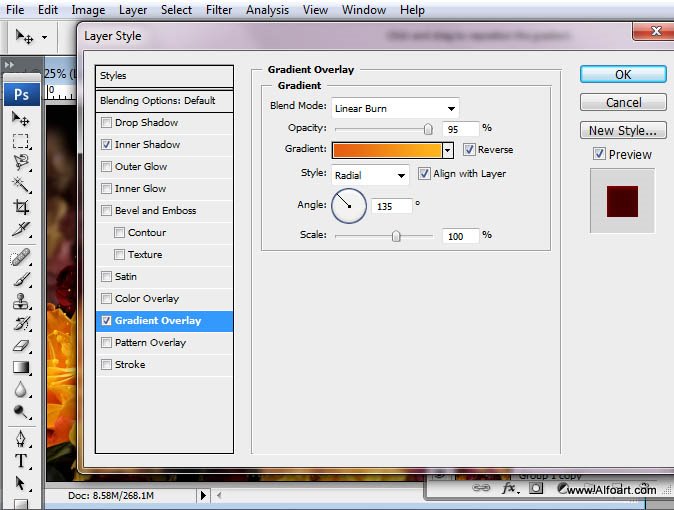Open the Image menu
The image size is (674, 510).
click(x=88, y=9)
